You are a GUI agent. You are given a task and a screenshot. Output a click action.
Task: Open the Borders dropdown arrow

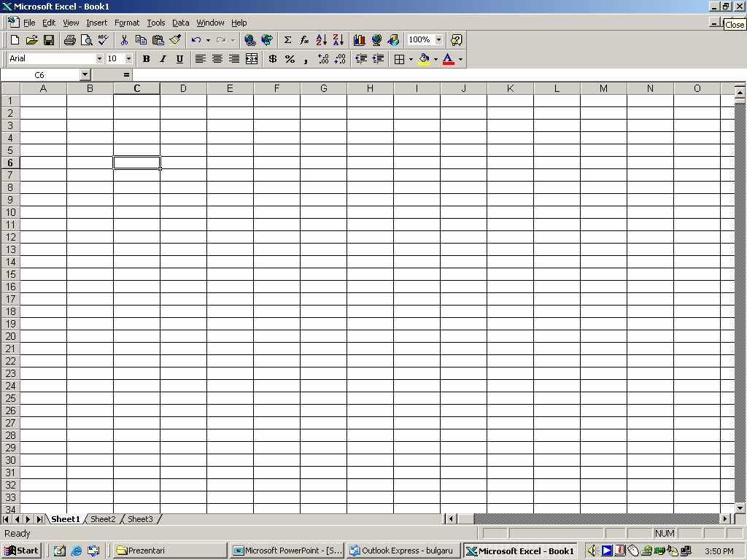[x=411, y=59]
